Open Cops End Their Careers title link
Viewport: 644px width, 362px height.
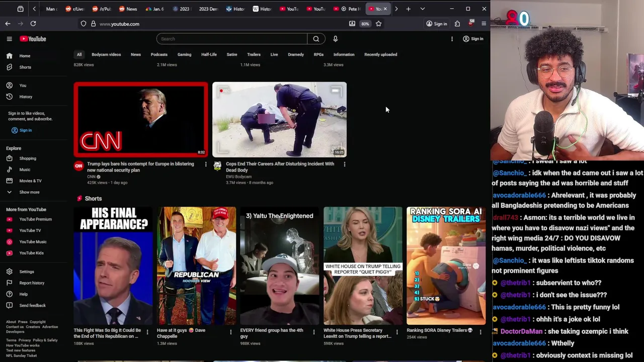point(280,167)
